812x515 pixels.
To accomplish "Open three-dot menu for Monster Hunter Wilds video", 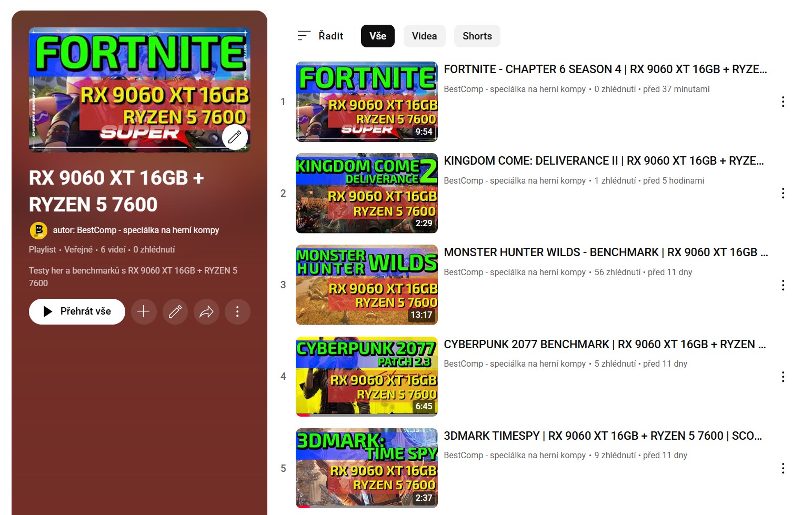I will tap(783, 285).
